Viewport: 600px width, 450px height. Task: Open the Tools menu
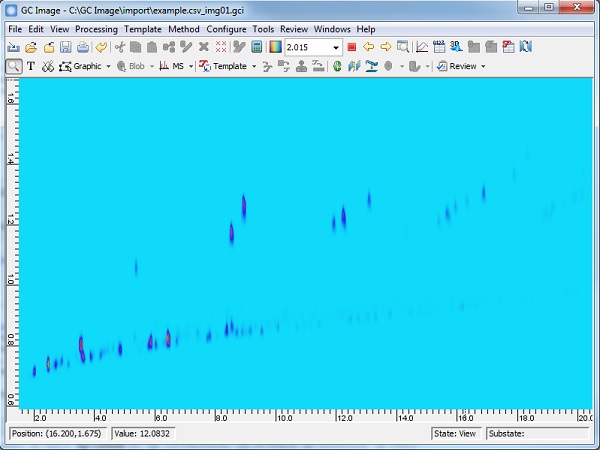263,29
